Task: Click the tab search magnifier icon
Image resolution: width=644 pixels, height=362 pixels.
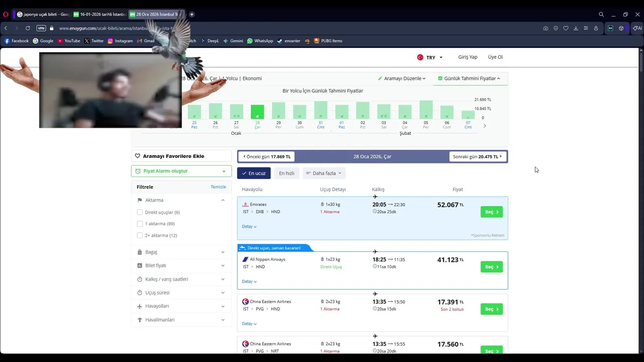Action: [601, 15]
